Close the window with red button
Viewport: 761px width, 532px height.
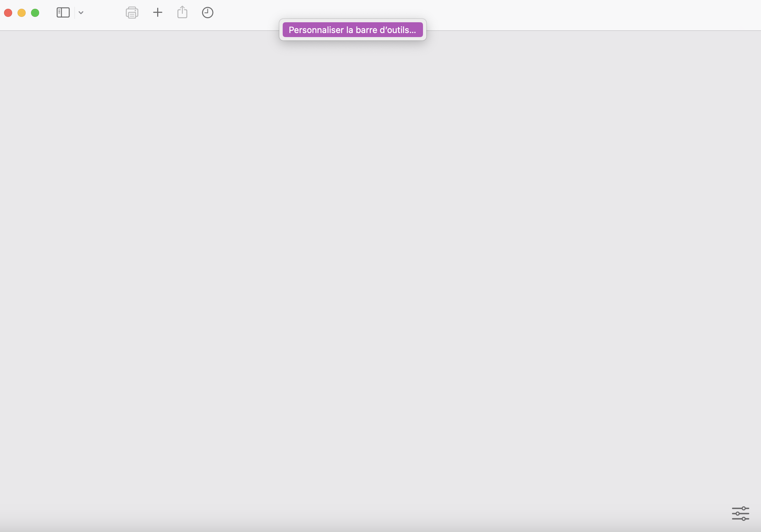[x=8, y=13]
